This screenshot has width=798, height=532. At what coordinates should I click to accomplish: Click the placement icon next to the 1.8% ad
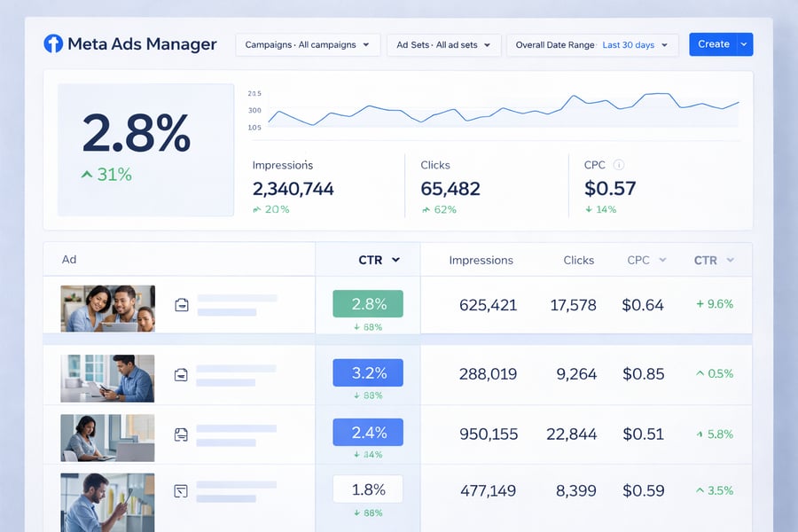point(181,489)
